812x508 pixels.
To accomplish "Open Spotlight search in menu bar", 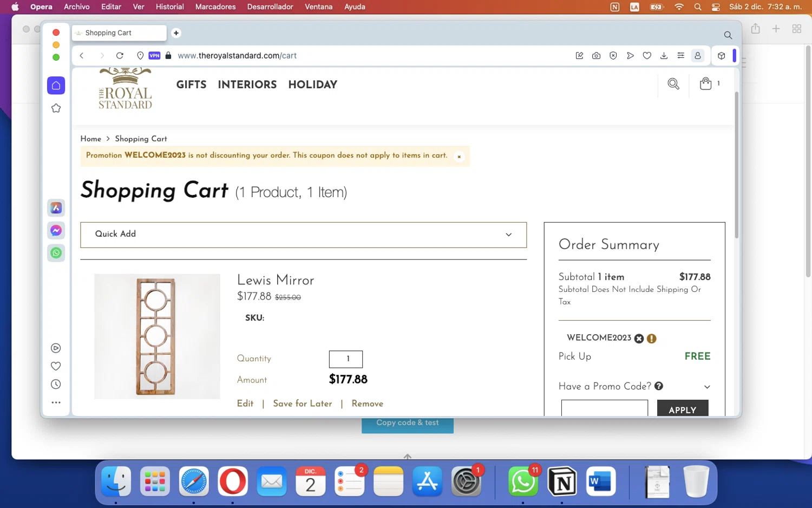I will point(698,7).
